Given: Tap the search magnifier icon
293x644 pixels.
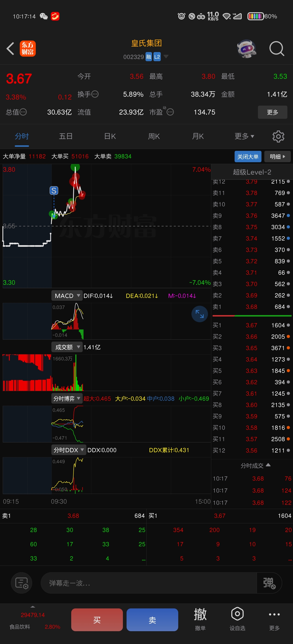Looking at the screenshot, I should click(277, 49).
